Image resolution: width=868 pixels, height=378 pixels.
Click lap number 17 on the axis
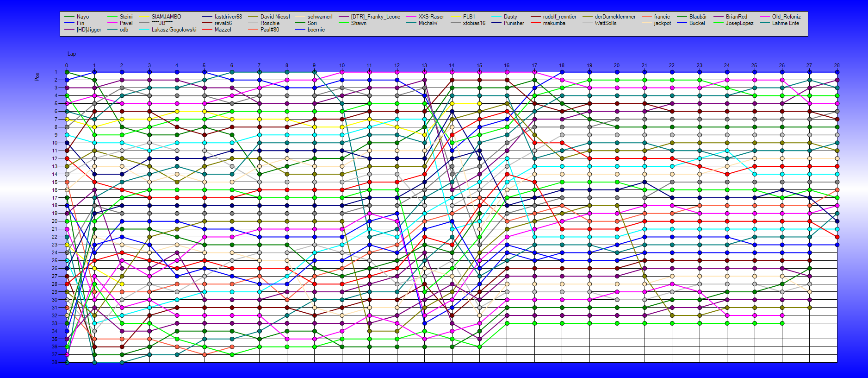click(x=534, y=66)
